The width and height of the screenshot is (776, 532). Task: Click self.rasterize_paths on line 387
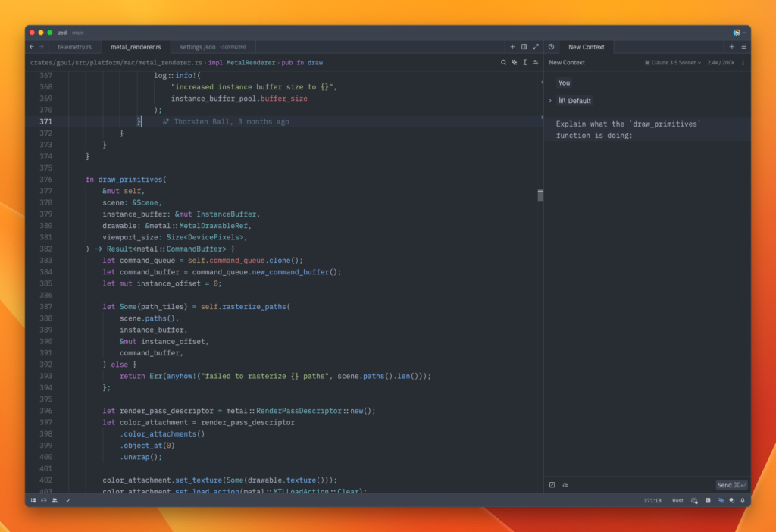pyautogui.click(x=243, y=307)
